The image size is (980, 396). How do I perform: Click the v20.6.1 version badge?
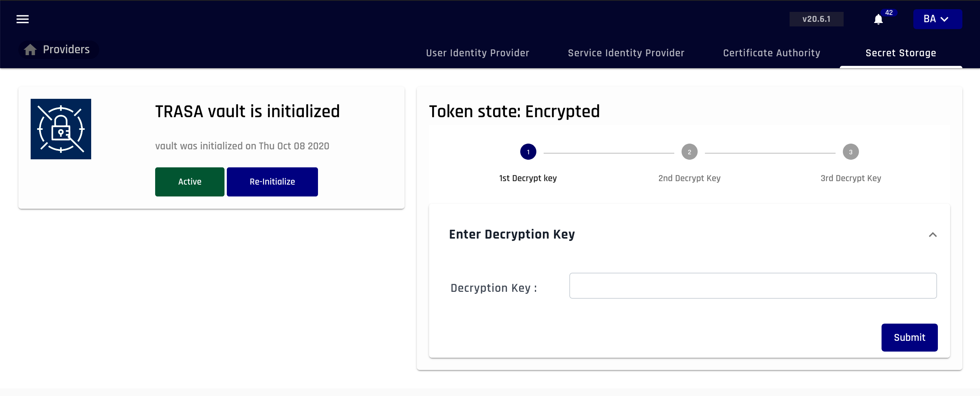click(816, 19)
